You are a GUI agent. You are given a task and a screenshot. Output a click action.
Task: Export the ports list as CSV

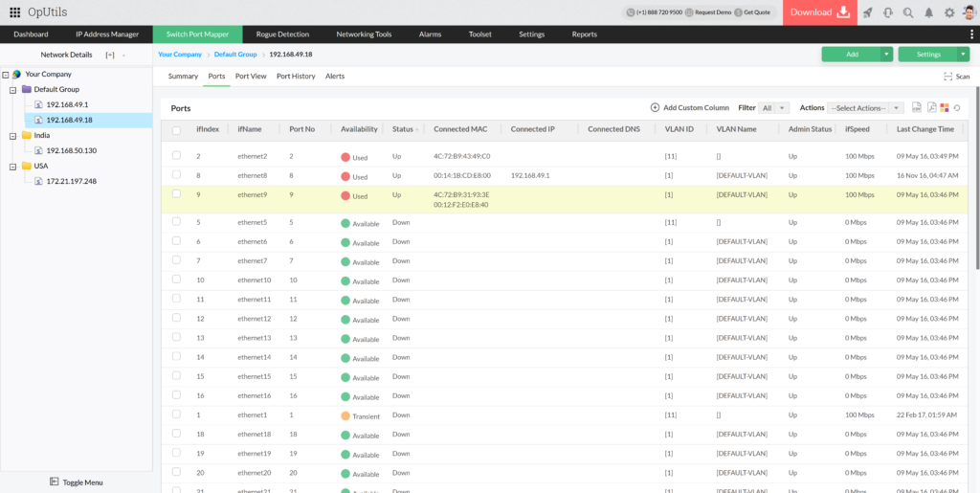tap(917, 108)
